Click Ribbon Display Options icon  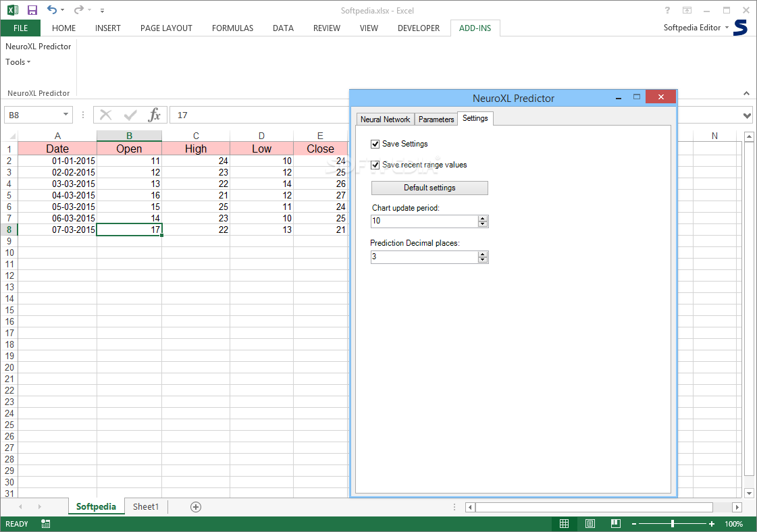pyautogui.click(x=687, y=10)
